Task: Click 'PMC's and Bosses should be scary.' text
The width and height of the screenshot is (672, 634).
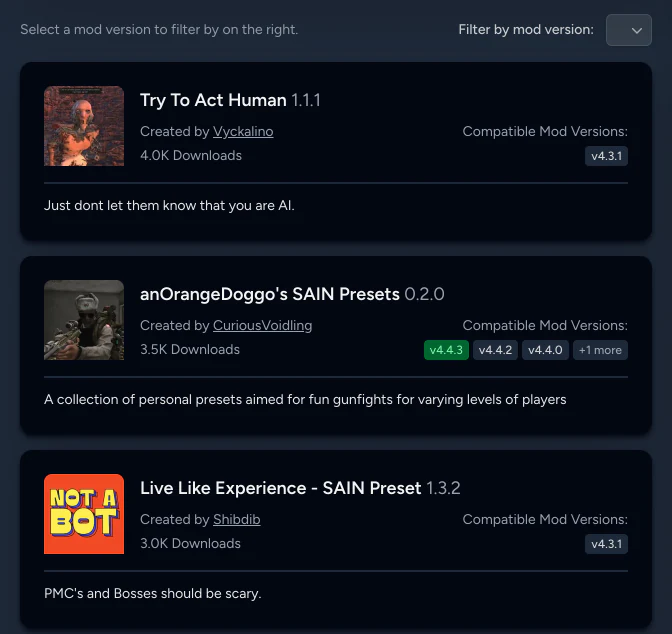Action: (153, 593)
